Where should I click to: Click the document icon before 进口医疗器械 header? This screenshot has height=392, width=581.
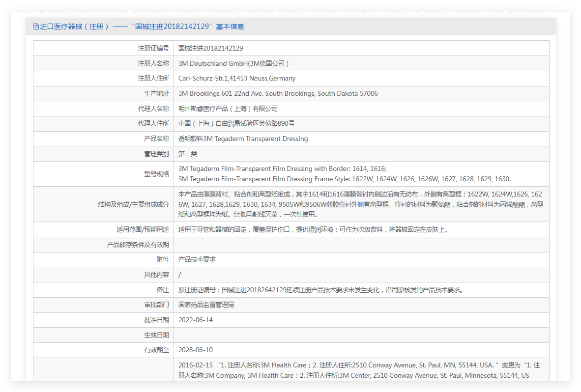click(x=36, y=27)
